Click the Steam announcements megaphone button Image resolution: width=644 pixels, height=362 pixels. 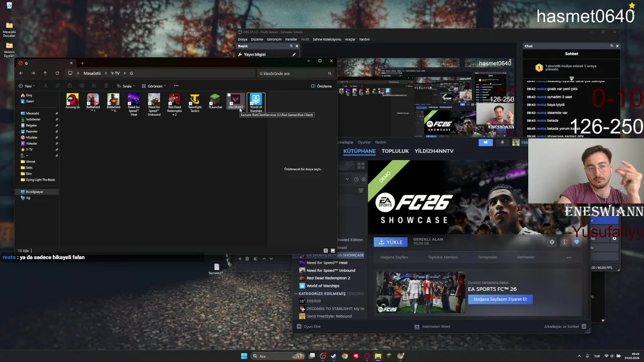tap(486, 142)
